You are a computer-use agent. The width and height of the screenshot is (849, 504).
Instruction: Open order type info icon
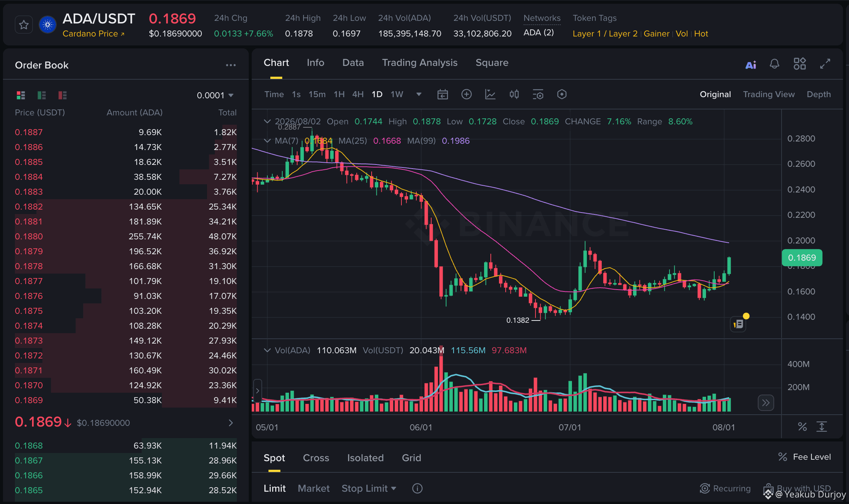[x=417, y=489]
